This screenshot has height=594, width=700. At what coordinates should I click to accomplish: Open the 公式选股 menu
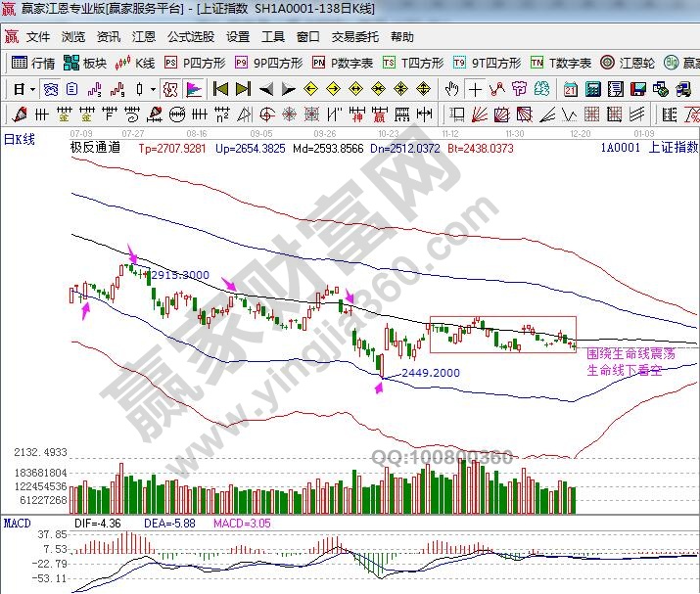[x=190, y=37]
